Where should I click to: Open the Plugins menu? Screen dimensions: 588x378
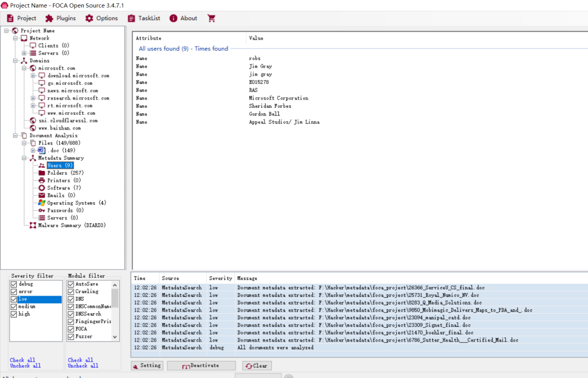click(60, 19)
